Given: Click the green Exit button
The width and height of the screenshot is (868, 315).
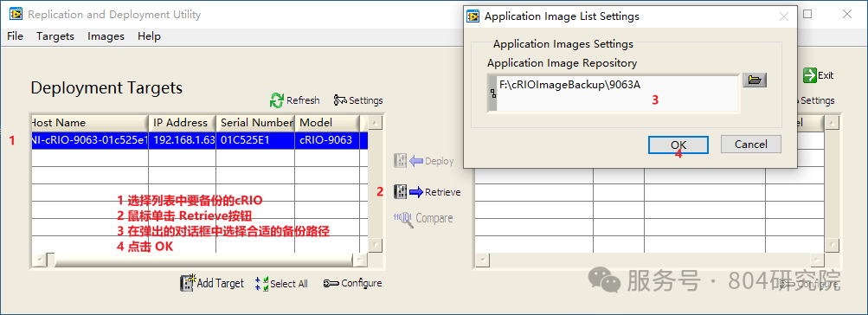Looking at the screenshot, I should [819, 75].
